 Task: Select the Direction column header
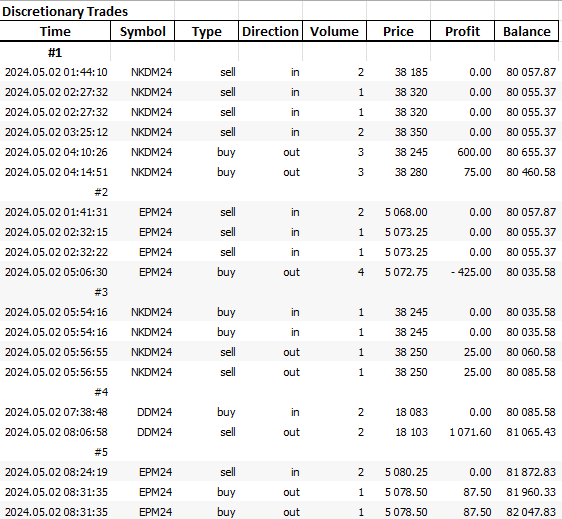[x=270, y=31]
